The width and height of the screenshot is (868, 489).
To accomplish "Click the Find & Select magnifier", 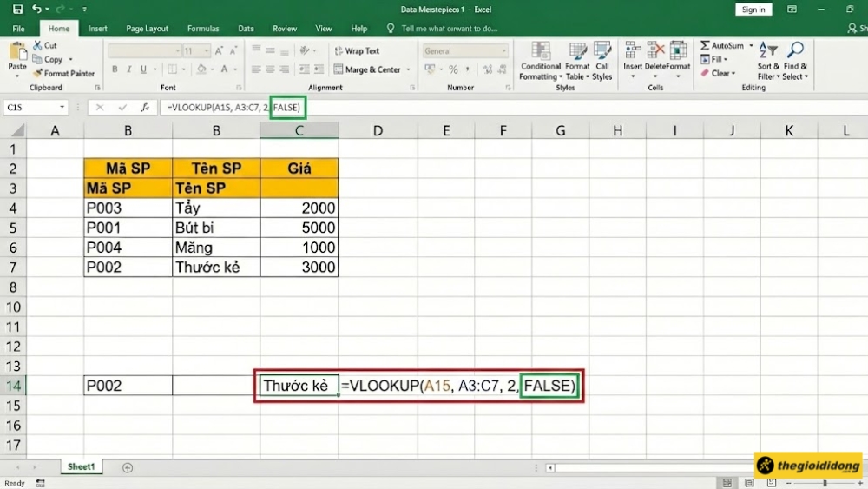I will pyautogui.click(x=795, y=60).
